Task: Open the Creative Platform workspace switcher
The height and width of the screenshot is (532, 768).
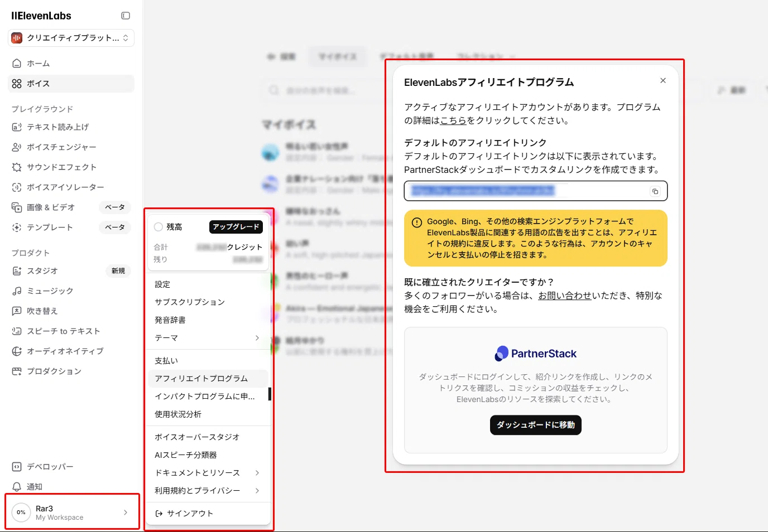Action: point(71,38)
